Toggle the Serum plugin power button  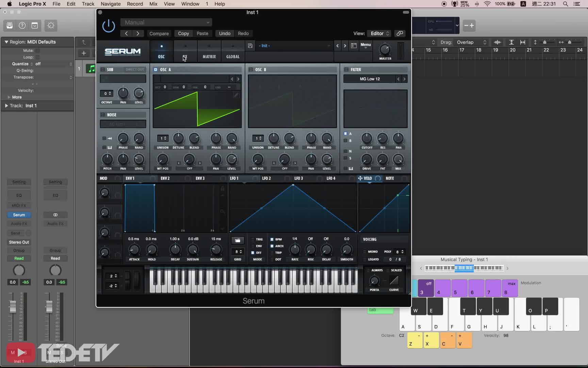click(x=109, y=26)
